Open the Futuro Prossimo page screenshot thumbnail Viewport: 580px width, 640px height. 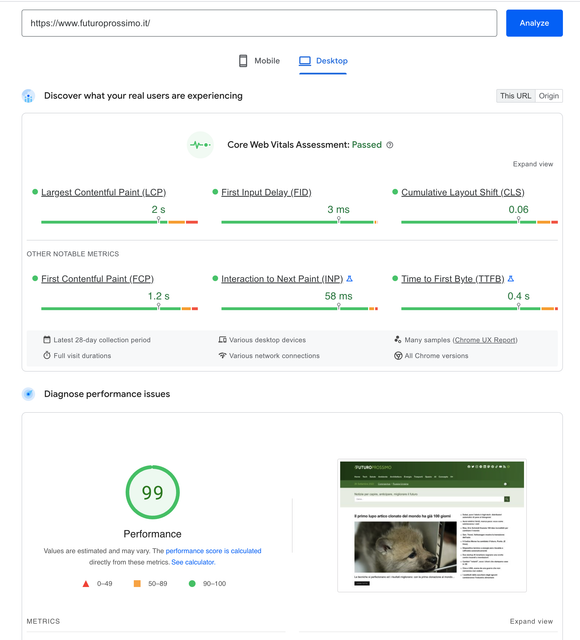(432, 526)
